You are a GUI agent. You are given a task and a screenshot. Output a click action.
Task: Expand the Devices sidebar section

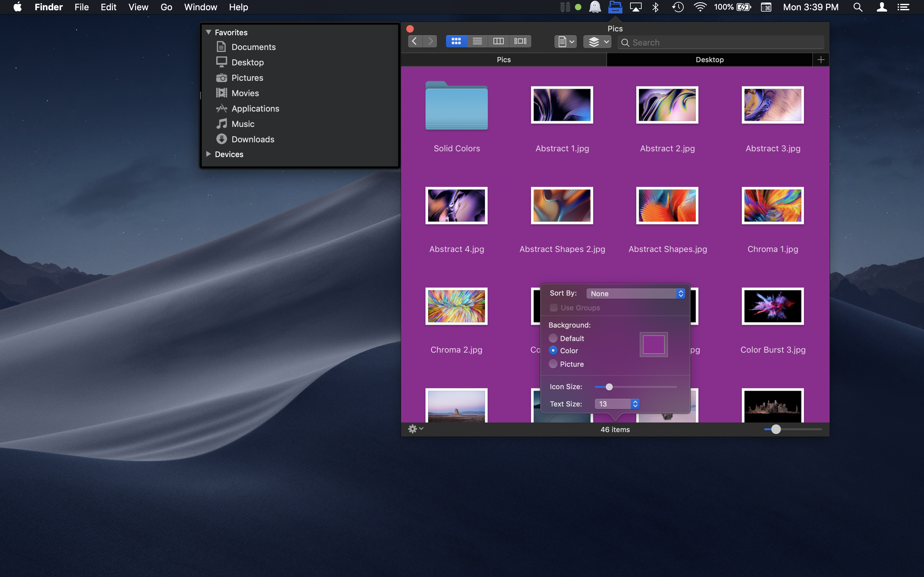coord(208,154)
